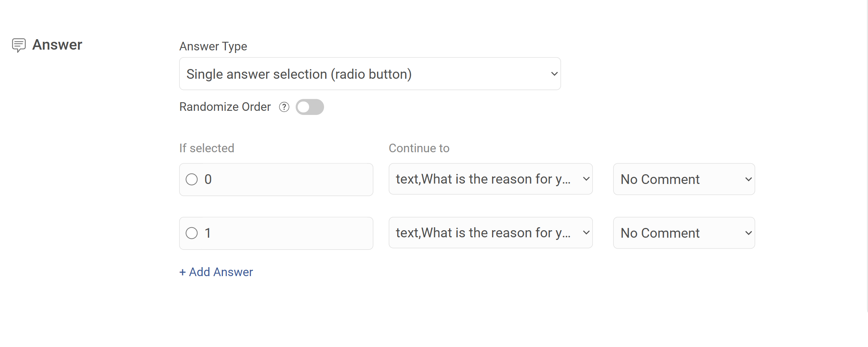
Task: Click the chevron arrow on Answer Type select
Action: (554, 74)
